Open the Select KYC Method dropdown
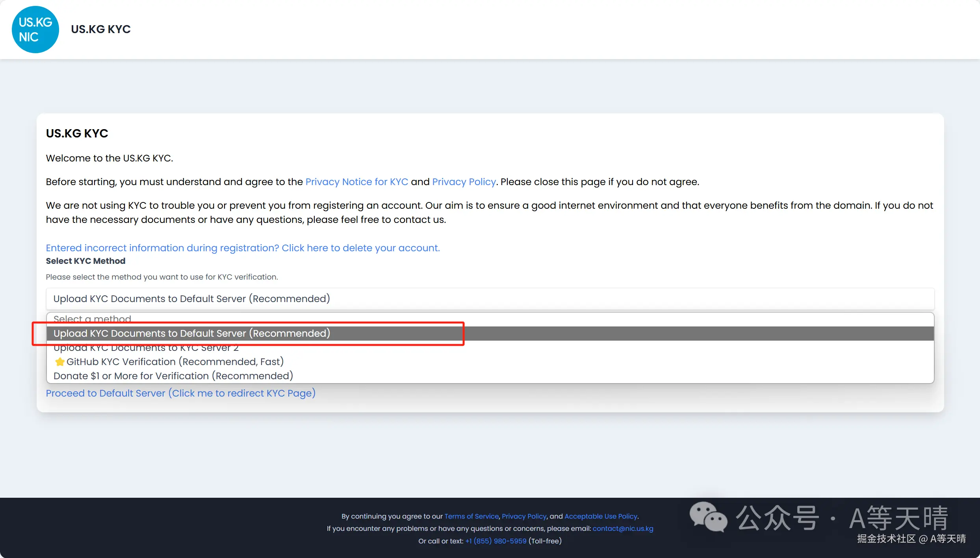This screenshot has width=980, height=558. (490, 299)
